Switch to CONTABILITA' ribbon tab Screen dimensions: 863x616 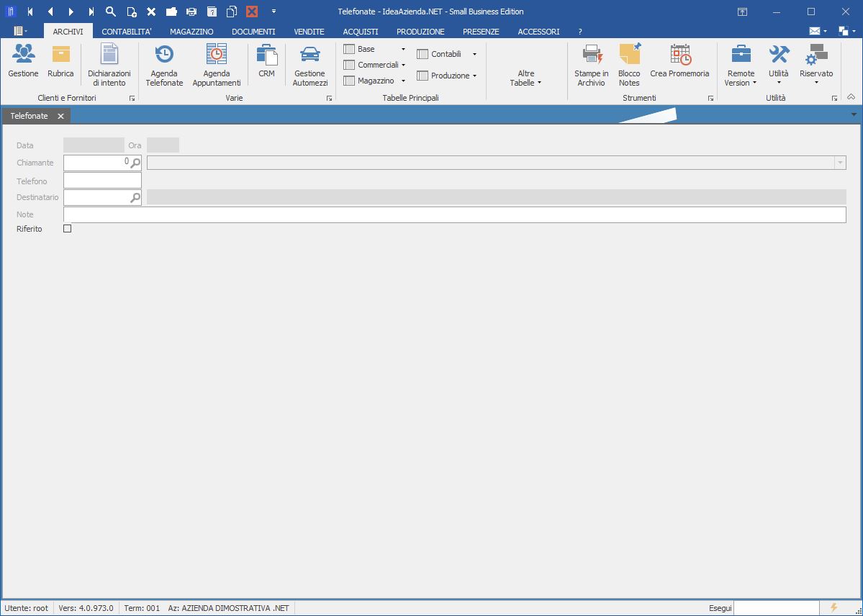[127, 32]
